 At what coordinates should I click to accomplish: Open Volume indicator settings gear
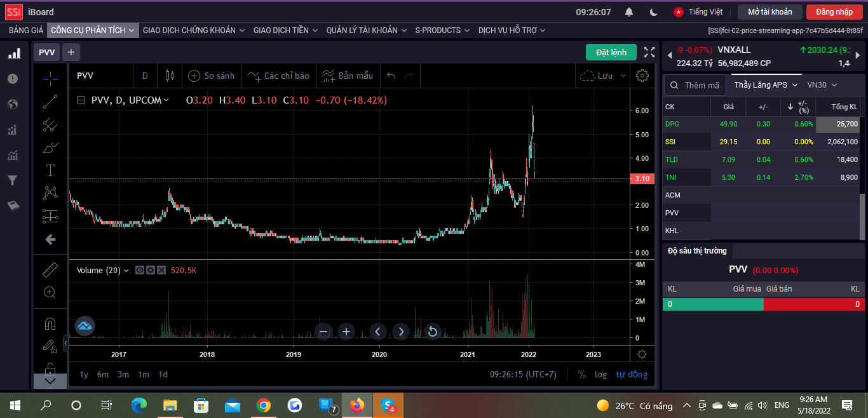[x=151, y=270]
